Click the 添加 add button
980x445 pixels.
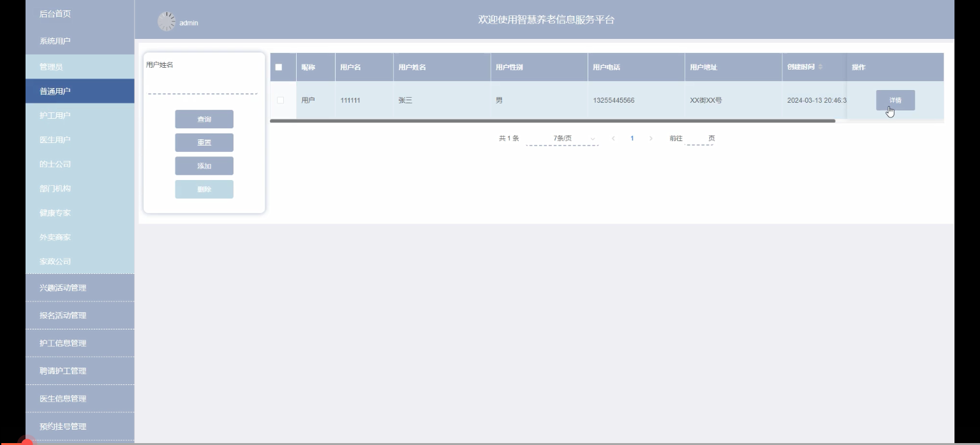pyautogui.click(x=204, y=166)
